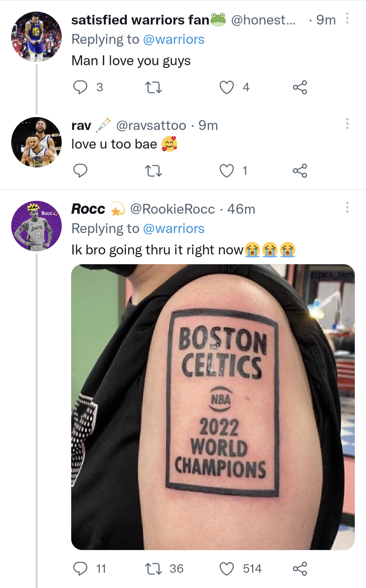Toggle the like heart on satisfied warriors fan's tweet

(x=227, y=88)
